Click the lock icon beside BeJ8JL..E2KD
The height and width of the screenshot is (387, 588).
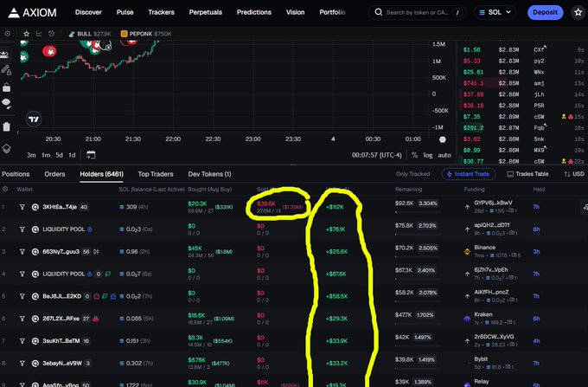click(113, 296)
